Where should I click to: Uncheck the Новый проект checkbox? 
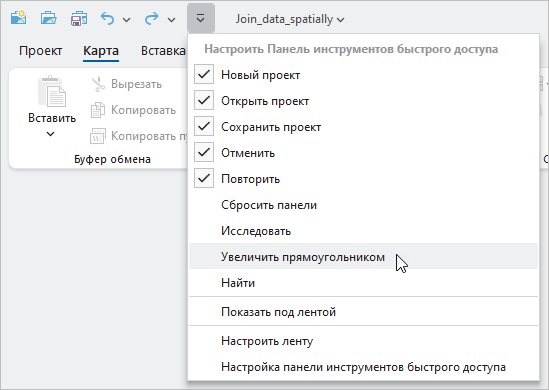(x=204, y=74)
